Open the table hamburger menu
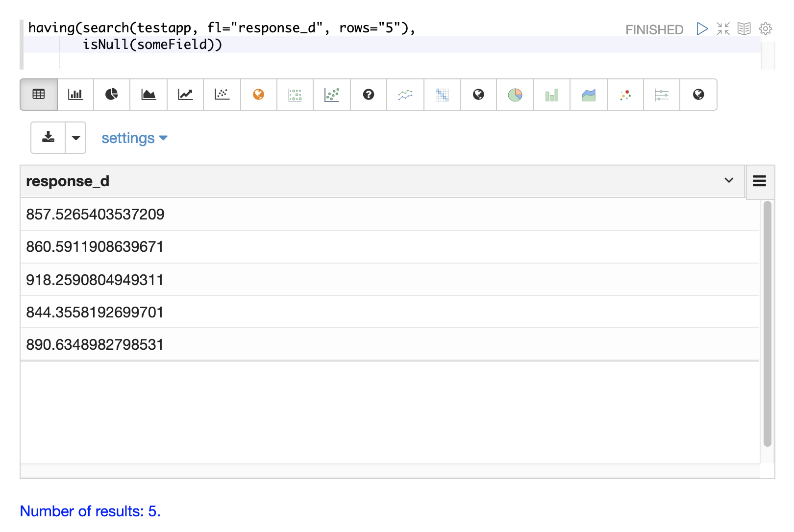794x532 pixels. [x=759, y=181]
